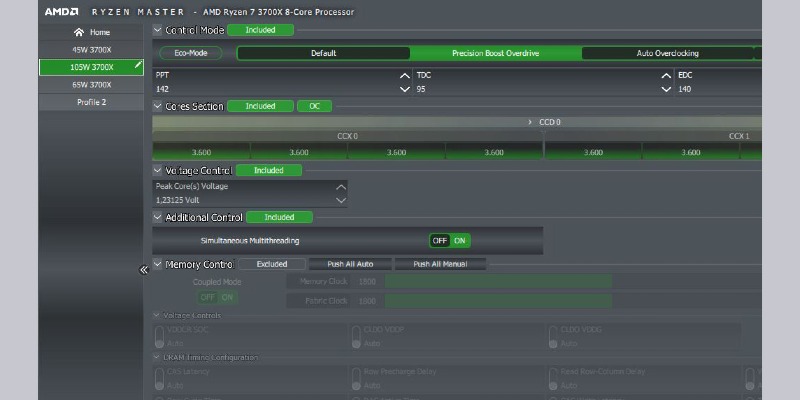Viewport: 800px width, 400px height.
Task: Select the 45W 3700X profile
Action: [92, 49]
